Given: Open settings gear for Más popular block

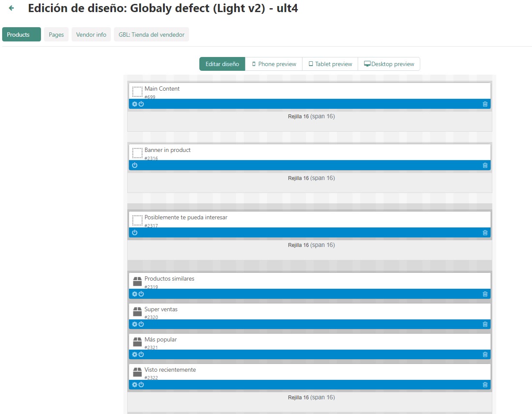Looking at the screenshot, I should 135,354.
